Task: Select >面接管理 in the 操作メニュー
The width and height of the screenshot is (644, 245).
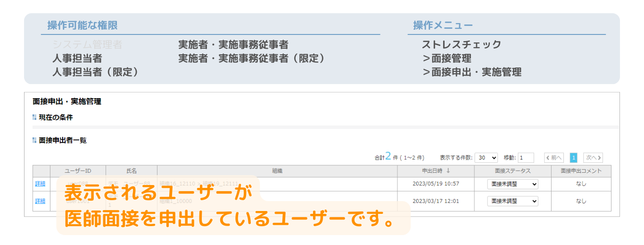Action: click(446, 59)
